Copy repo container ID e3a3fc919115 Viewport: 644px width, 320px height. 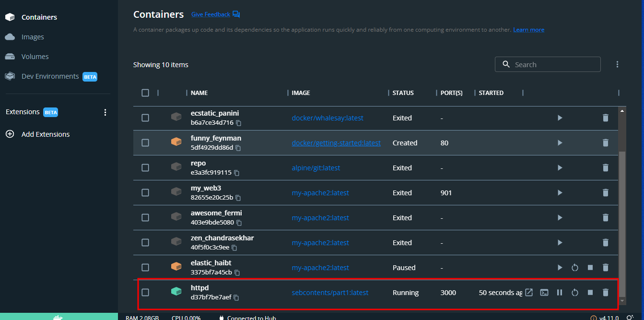pos(236,173)
